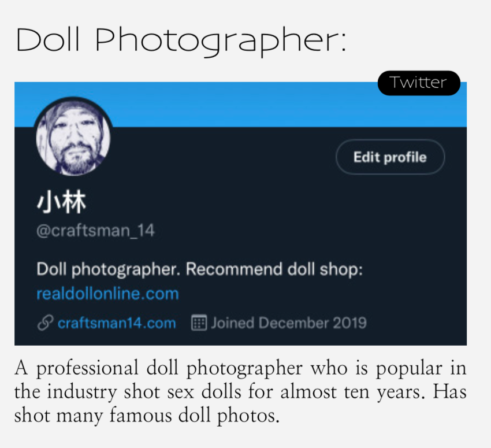Click the words famous doll photos
Image resolution: width=491 pixels, height=448 pixels.
(194, 416)
